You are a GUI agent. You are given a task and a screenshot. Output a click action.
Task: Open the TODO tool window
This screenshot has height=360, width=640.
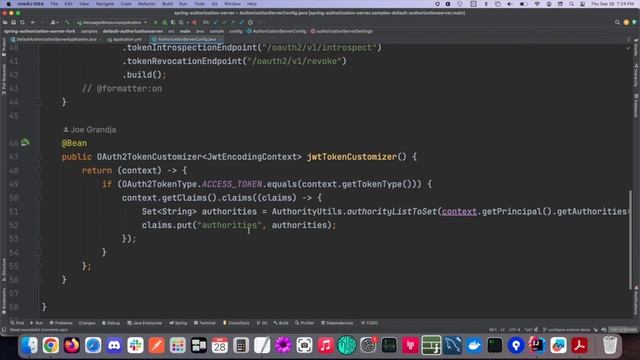tap(369, 323)
